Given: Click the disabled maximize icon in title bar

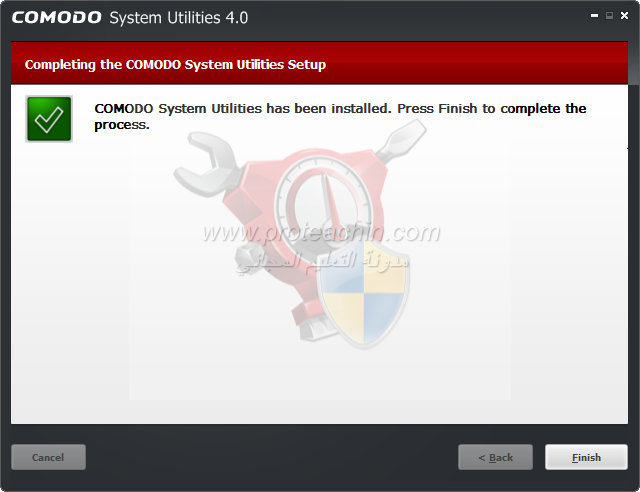Looking at the screenshot, I should click(609, 16).
